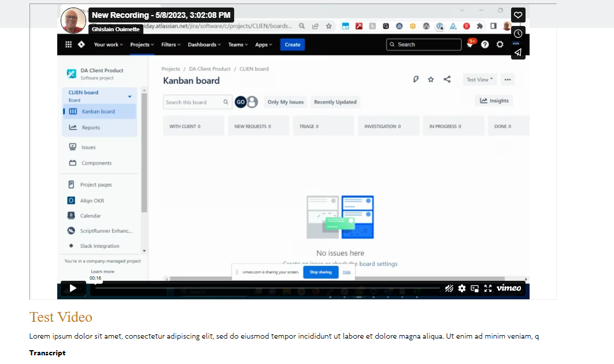Open ScriptRunner Enhanc... sidebar item
The height and width of the screenshot is (364, 614).
[106, 231]
